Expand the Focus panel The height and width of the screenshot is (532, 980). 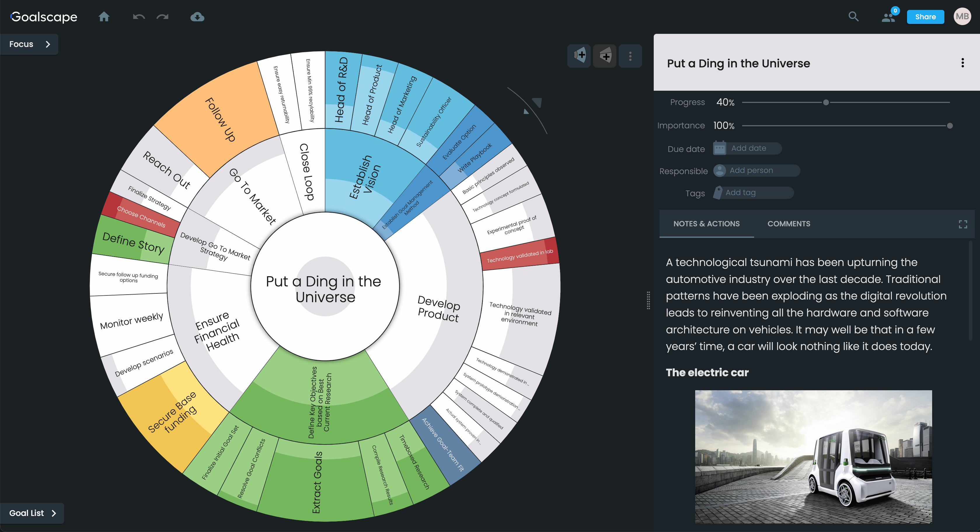pyautogui.click(x=29, y=44)
